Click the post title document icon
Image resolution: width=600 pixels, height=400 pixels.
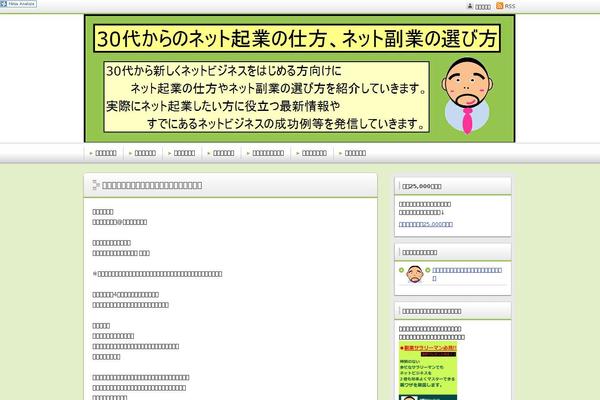pos(96,185)
